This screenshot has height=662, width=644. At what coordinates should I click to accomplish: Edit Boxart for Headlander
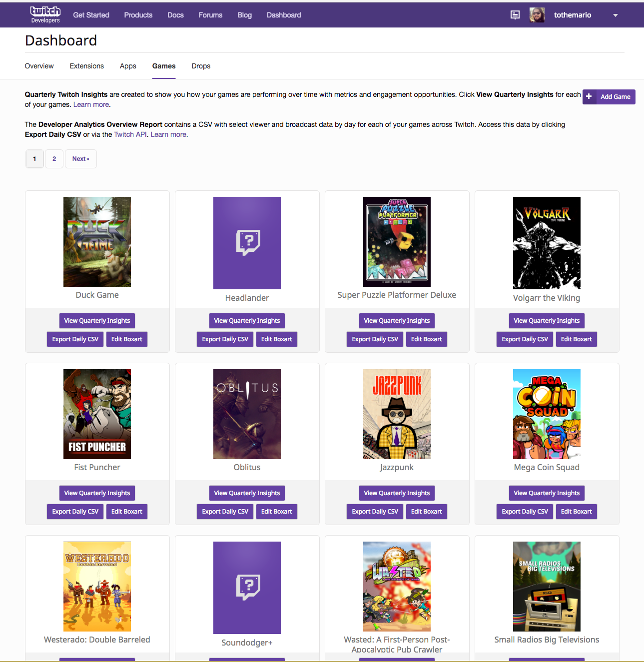tap(276, 339)
